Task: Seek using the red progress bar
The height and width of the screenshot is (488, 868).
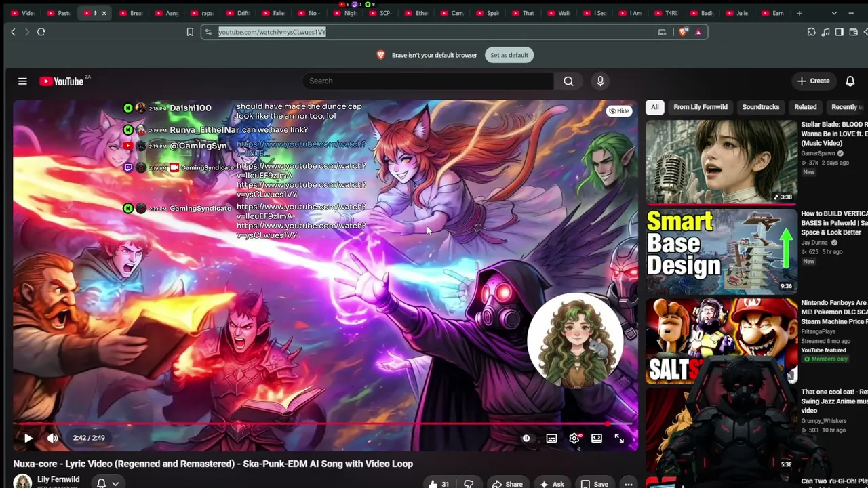Action: point(323,424)
